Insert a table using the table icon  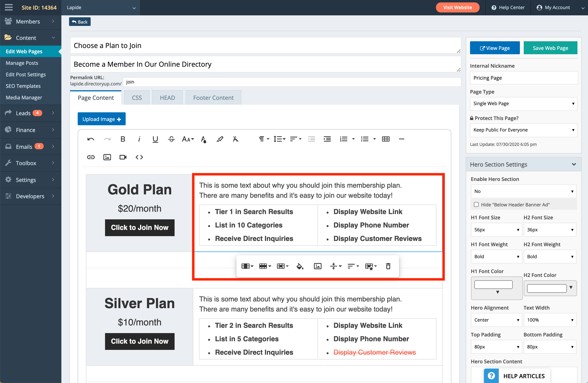pos(386,139)
